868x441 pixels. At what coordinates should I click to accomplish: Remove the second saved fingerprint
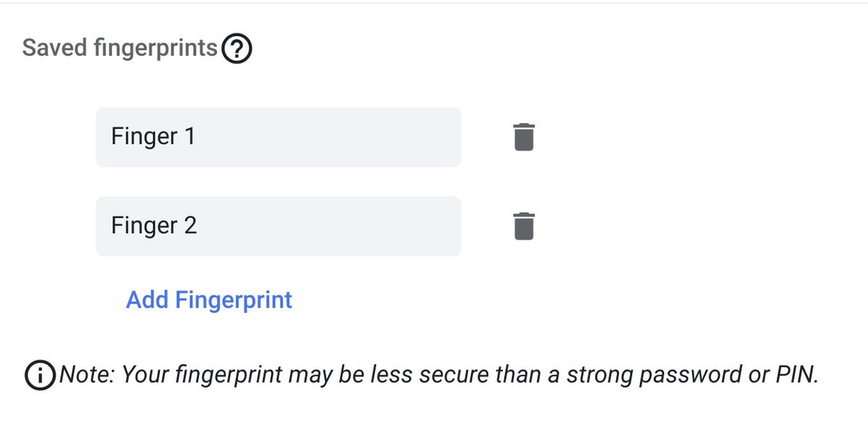pos(524,226)
